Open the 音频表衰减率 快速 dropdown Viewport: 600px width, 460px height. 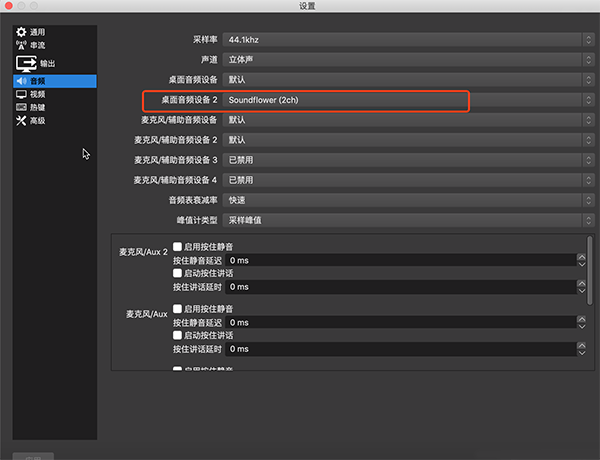[x=408, y=200]
